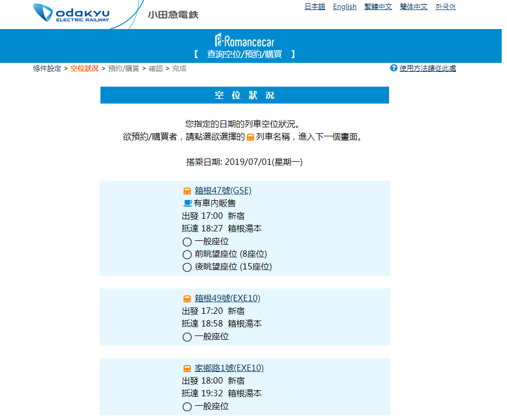Viewport: 507px width, 420px height.
Task: Click train icon beside 家鄉路1號(EXE10)
Action: click(187, 368)
